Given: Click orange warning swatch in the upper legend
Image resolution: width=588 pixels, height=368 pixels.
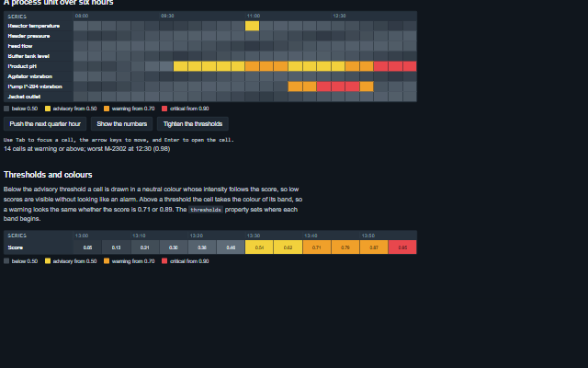Looking at the screenshot, I should (x=107, y=109).
